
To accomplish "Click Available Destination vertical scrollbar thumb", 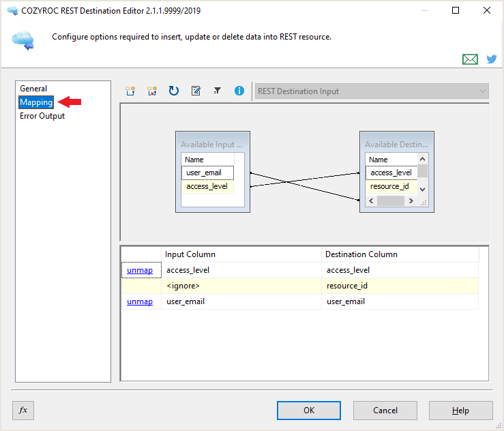I will tap(423, 171).
